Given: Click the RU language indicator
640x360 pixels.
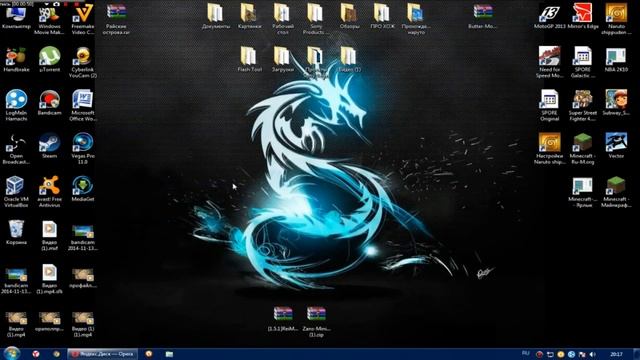Looking at the screenshot, I should coord(525,353).
